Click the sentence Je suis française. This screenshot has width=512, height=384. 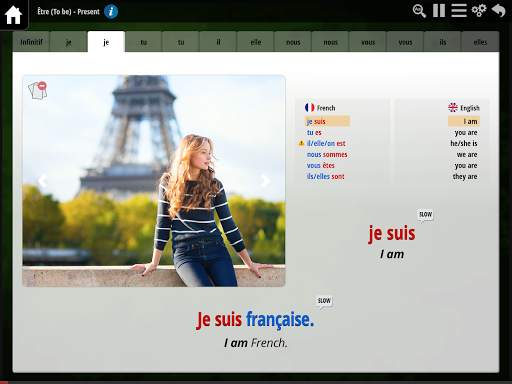(x=255, y=319)
